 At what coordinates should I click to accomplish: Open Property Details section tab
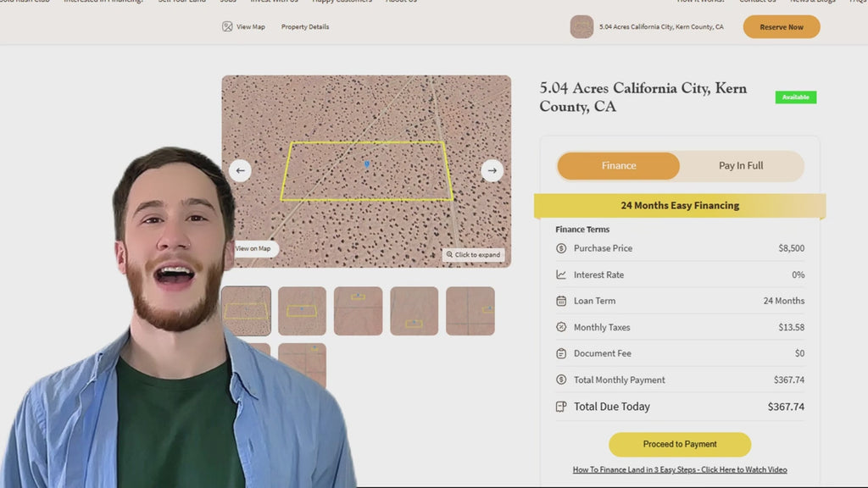click(305, 27)
